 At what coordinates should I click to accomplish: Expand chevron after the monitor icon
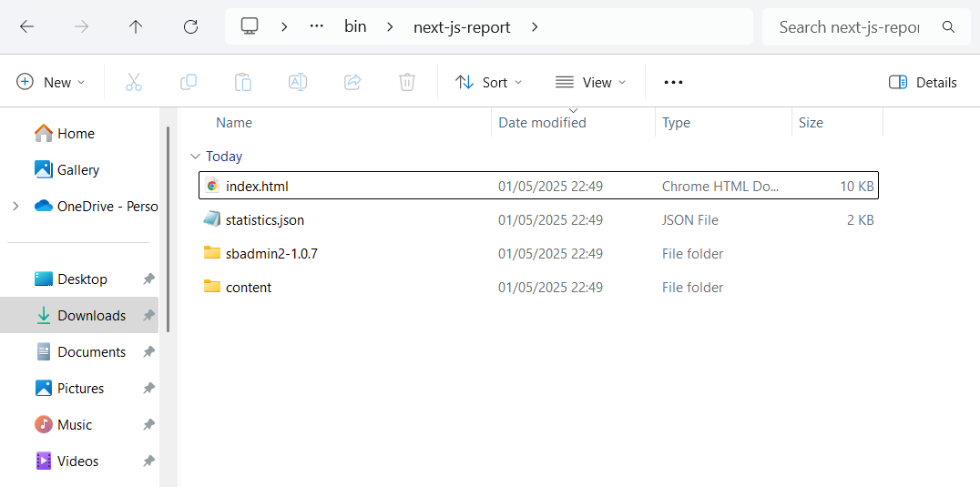(284, 26)
